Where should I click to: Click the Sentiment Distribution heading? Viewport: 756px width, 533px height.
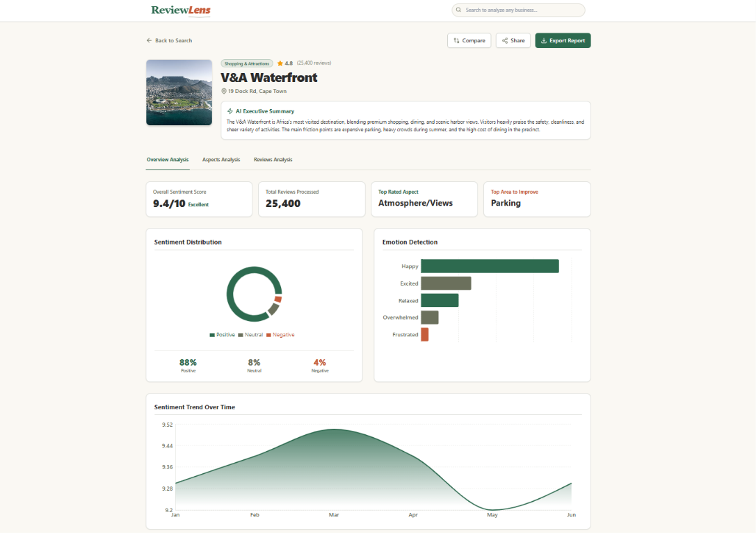click(x=188, y=243)
